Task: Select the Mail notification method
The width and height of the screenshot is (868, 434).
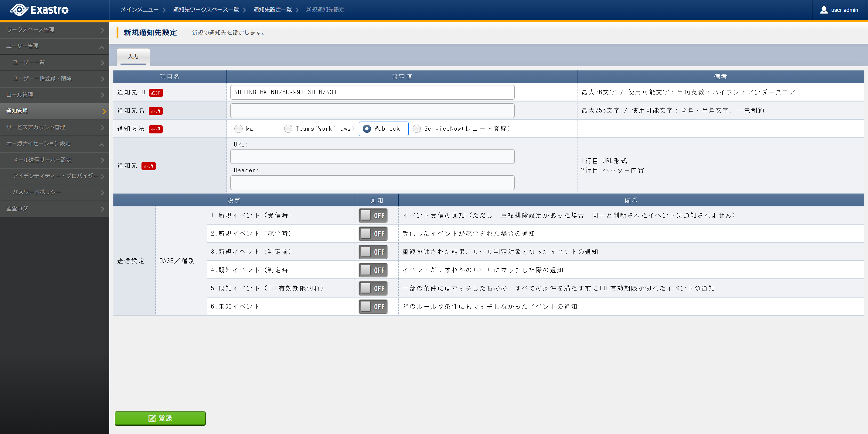Action: 238,129
